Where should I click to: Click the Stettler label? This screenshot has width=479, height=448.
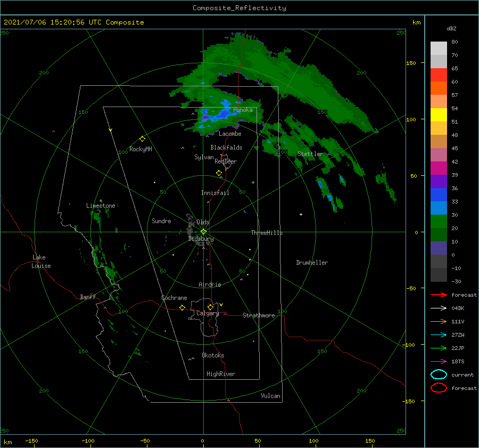click(310, 154)
